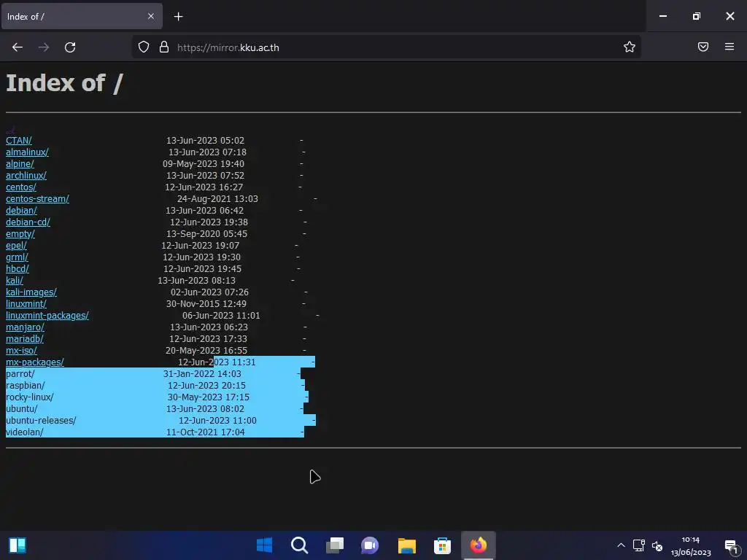Open the manjaro/ directory link
747x560 pixels.
coord(26,327)
